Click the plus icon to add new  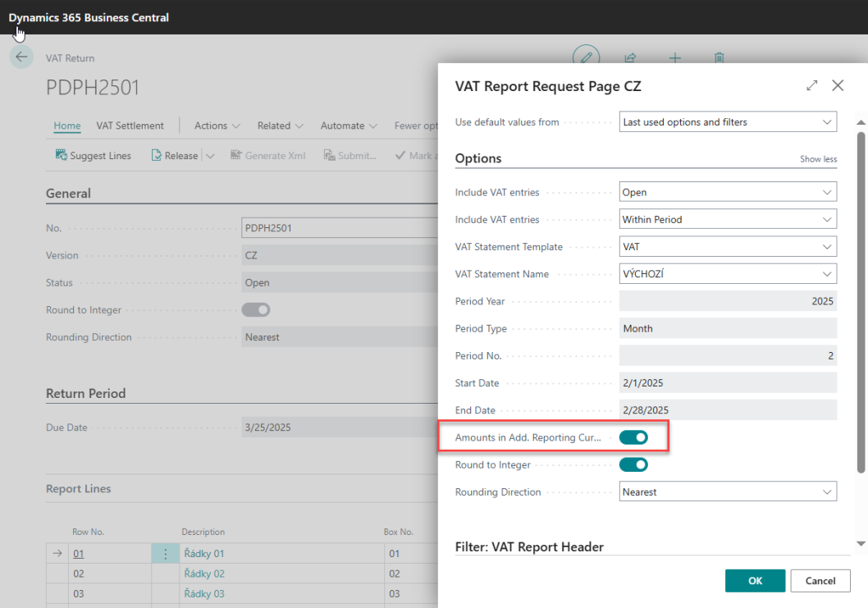coord(674,57)
